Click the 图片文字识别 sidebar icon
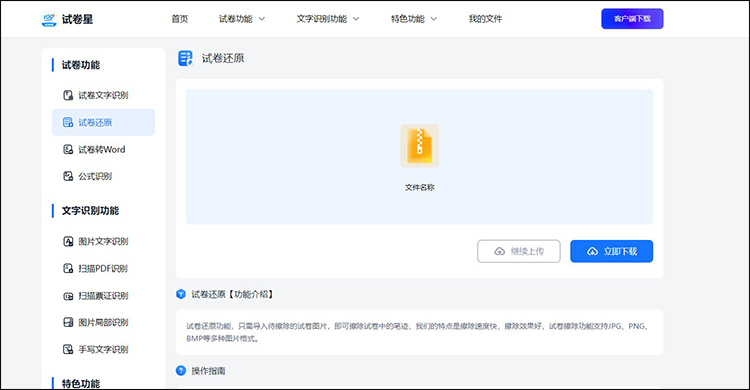Screen dimensions: 750x390 click(x=68, y=241)
